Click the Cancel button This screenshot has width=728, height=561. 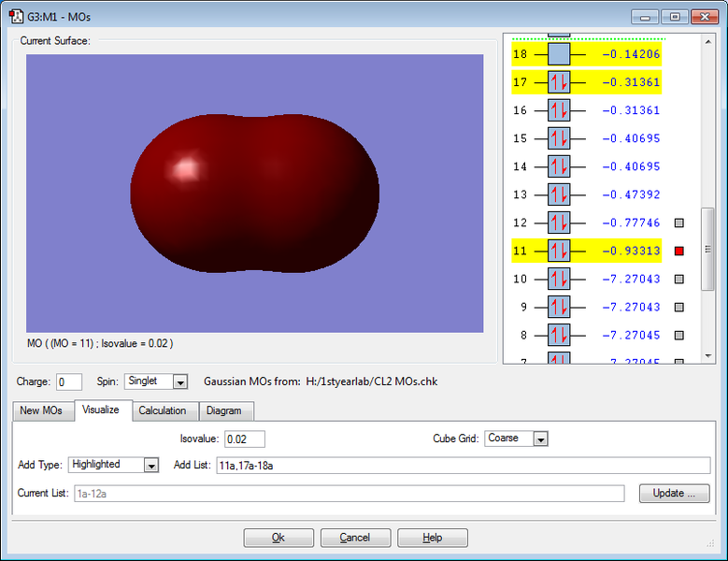[355, 538]
